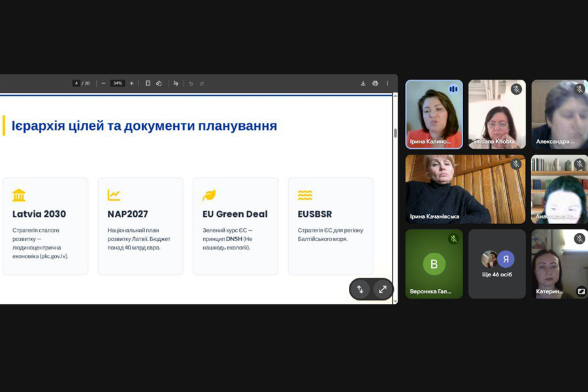Click muted mic icon on Ірина Качанівська tile
This screenshot has width=588, height=392.
tap(516, 164)
